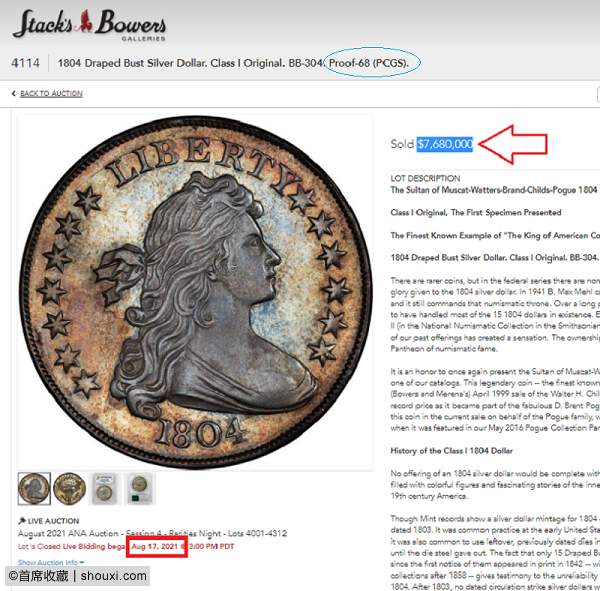The height and width of the screenshot is (591, 600).
Task: Click the partially visible button at the right edge of the Back to Auction row
Action: [x=598, y=94]
